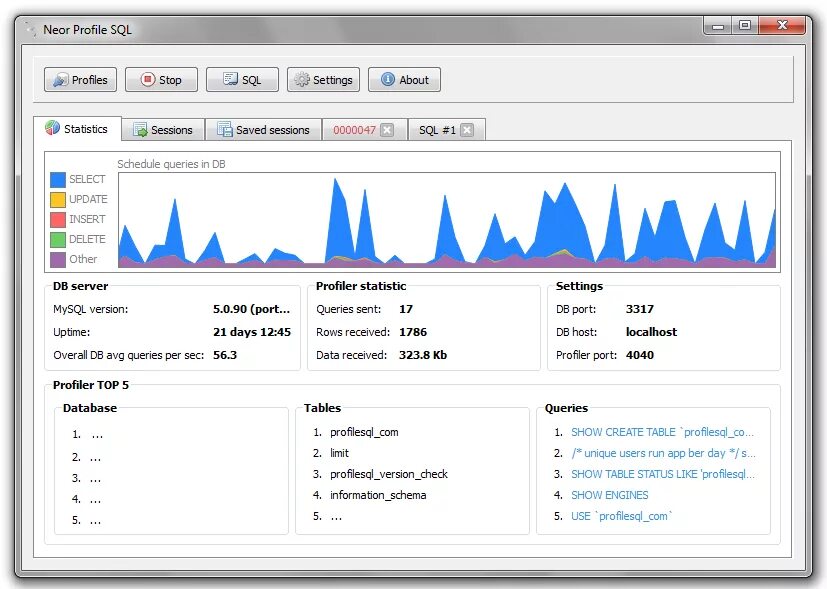The height and width of the screenshot is (589, 827).
Task: Click Rows received value 1786
Action: (413, 332)
